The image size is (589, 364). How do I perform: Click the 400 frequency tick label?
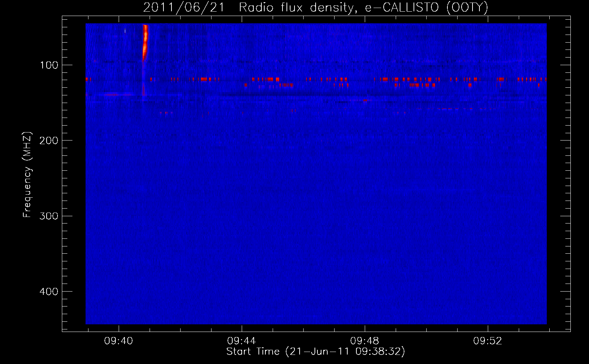(49, 292)
